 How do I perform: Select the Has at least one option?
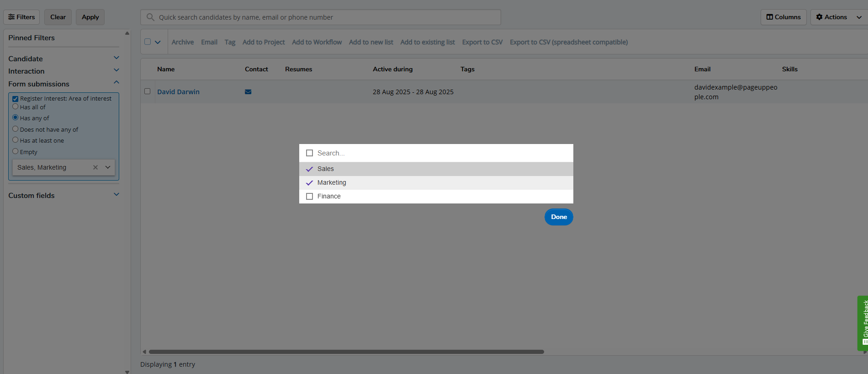click(15, 140)
